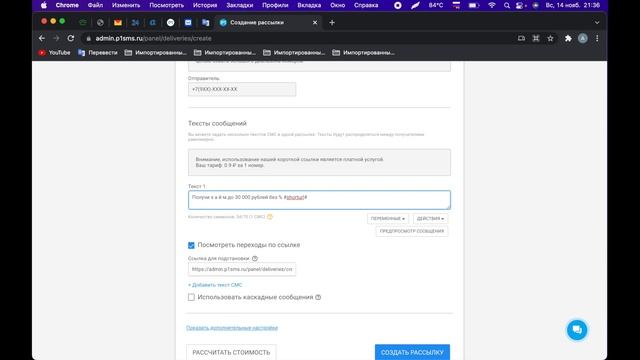The height and width of the screenshot is (360, 640).
Task: Click the cast icon in address bar
Action: tap(521, 38)
